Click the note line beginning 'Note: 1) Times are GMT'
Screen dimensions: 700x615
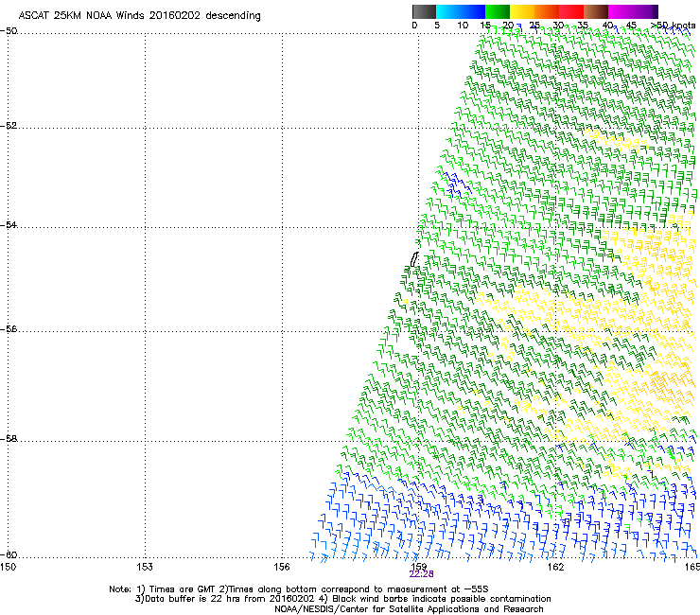click(x=299, y=589)
